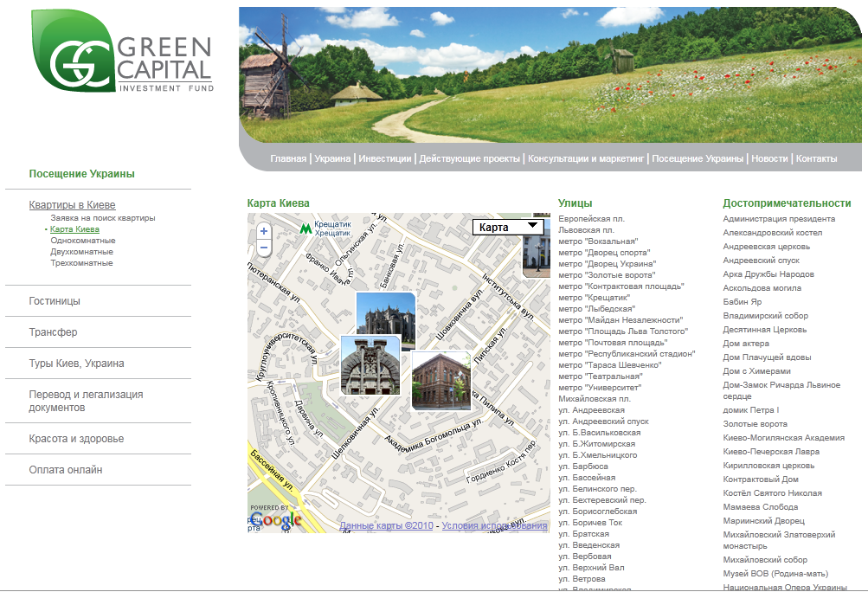Click the Андреевская церковь landmark link
Screen dimensions: 868x592
[765, 246]
